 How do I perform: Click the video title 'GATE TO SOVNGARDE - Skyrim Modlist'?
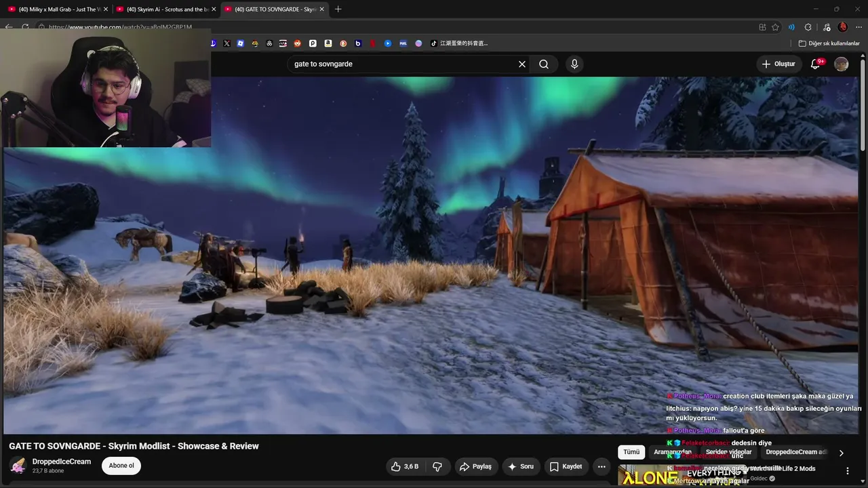coord(134,446)
